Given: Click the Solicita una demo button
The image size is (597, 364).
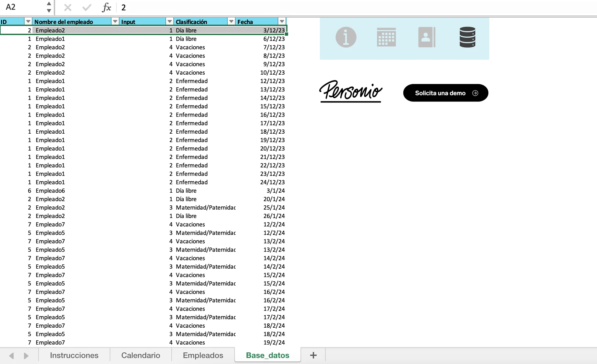Looking at the screenshot, I should (446, 93).
